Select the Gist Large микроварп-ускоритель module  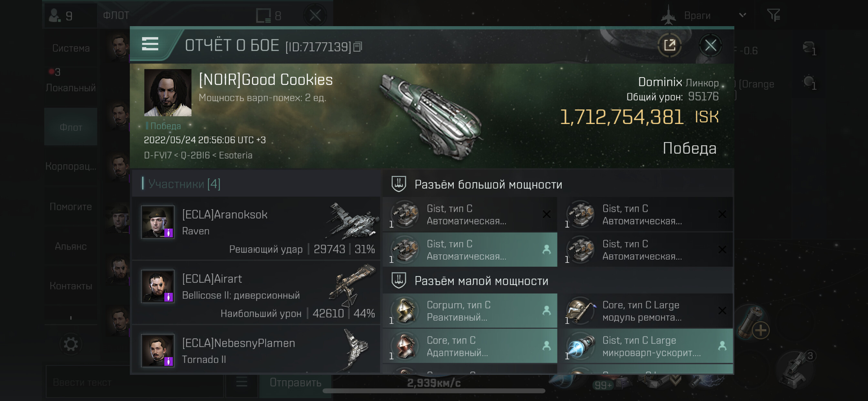click(x=645, y=346)
